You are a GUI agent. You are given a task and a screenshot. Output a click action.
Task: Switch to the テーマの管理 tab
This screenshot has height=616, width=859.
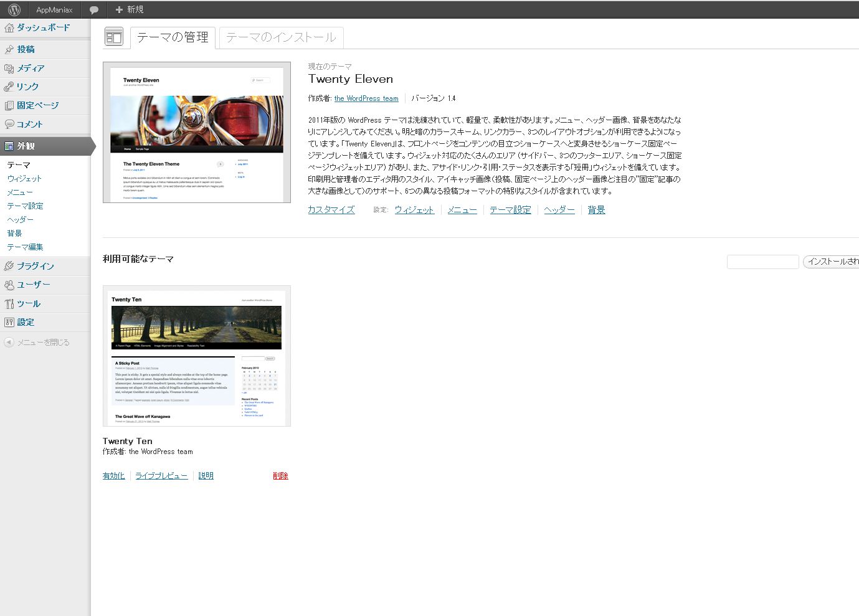(x=173, y=37)
